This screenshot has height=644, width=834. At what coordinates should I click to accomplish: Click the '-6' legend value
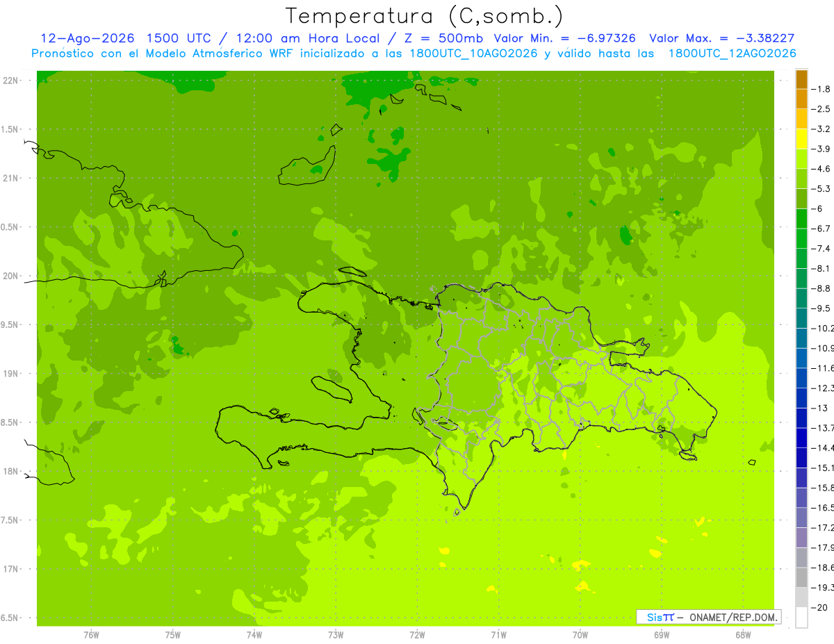point(817,208)
